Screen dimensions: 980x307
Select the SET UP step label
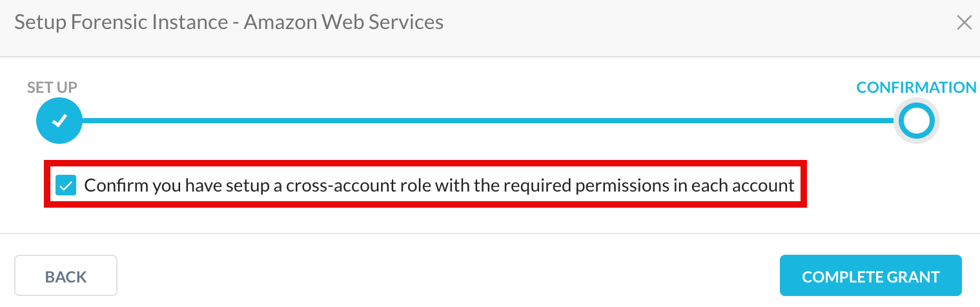click(x=52, y=88)
